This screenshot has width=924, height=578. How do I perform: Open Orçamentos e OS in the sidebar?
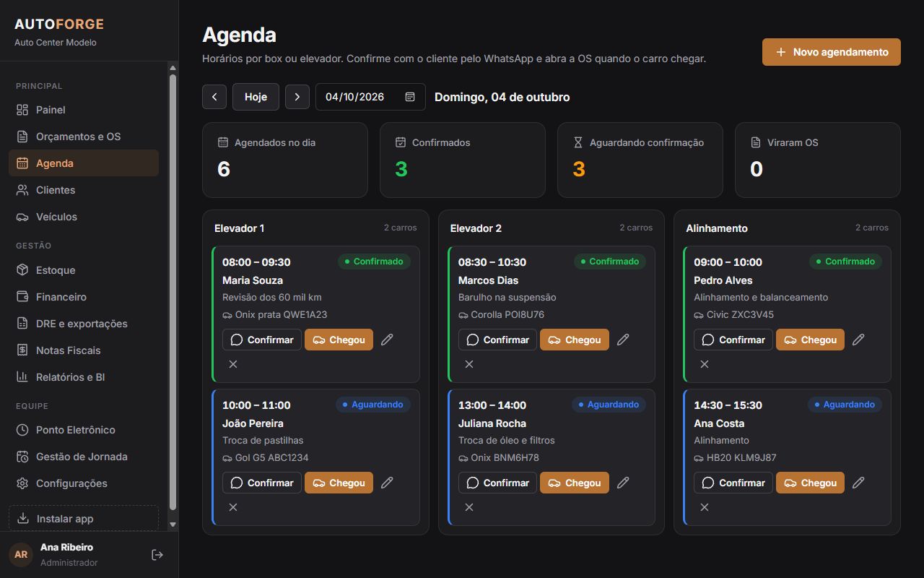point(84,137)
